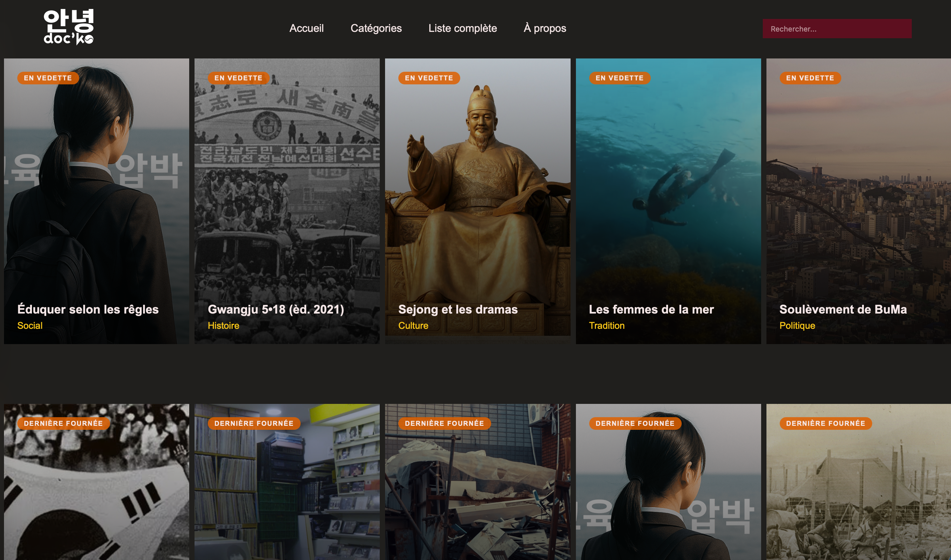Open Gwangju 5•18 (éd. 2021) documentary

coord(276,310)
